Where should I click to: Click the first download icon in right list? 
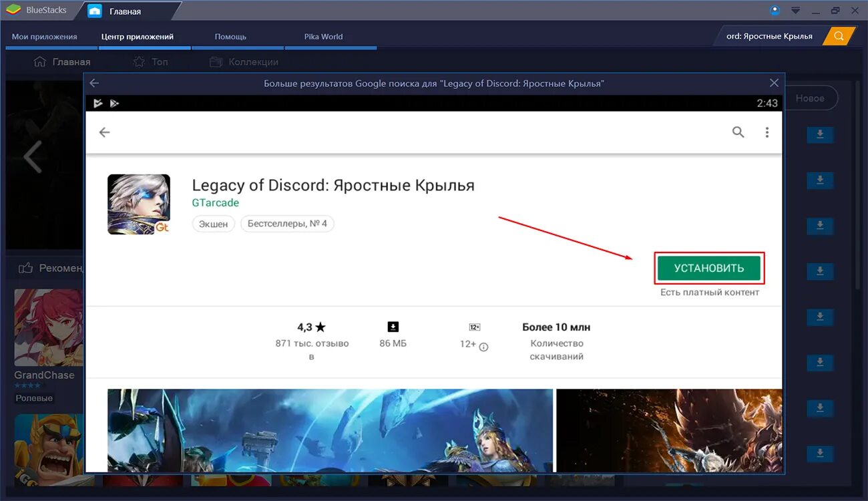[820, 134]
